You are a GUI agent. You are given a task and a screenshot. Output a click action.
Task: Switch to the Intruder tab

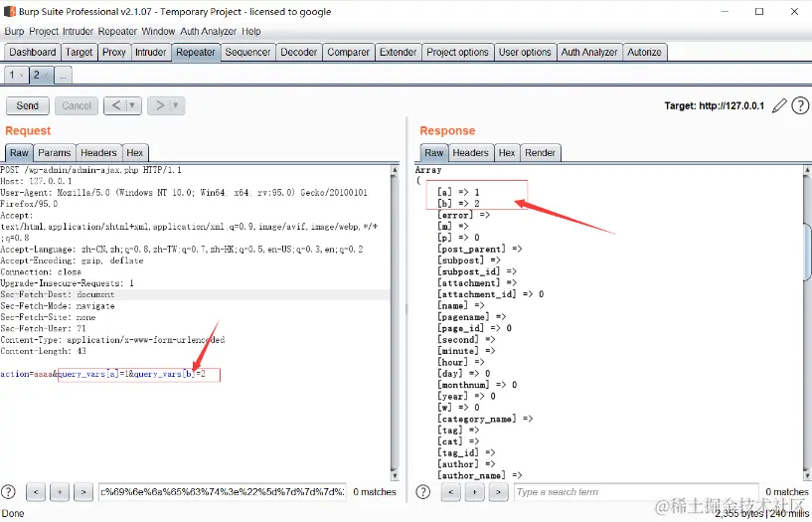pos(151,53)
